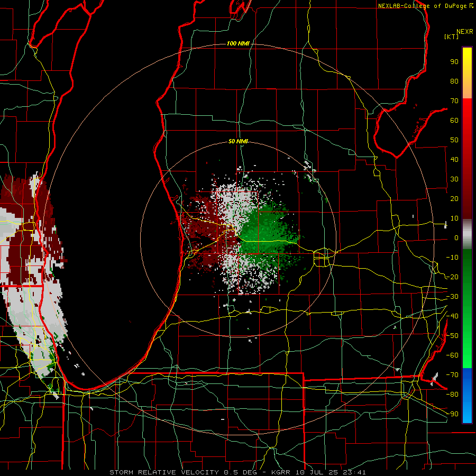Click STORM RELATIVE VELOCITY in bottom caption
Viewport: 476px width, 476px height.
click(164, 472)
